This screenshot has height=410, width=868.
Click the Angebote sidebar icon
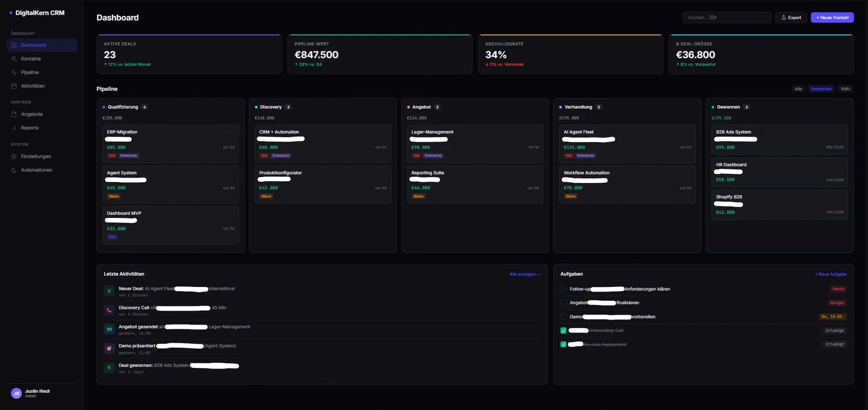(x=15, y=114)
